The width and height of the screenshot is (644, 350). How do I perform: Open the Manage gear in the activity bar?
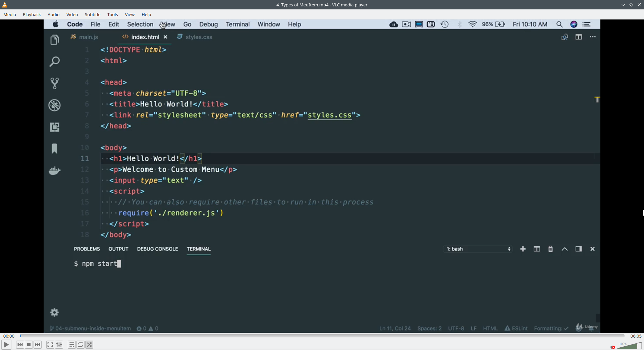pyautogui.click(x=54, y=312)
